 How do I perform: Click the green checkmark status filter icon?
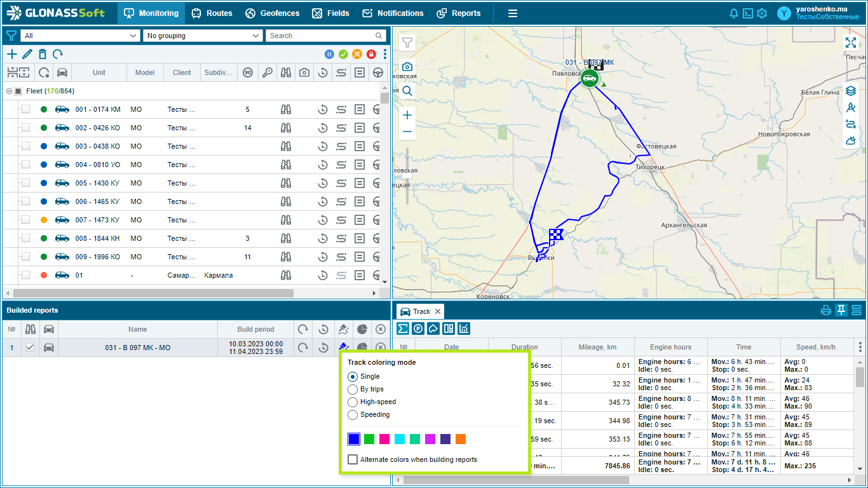[343, 55]
